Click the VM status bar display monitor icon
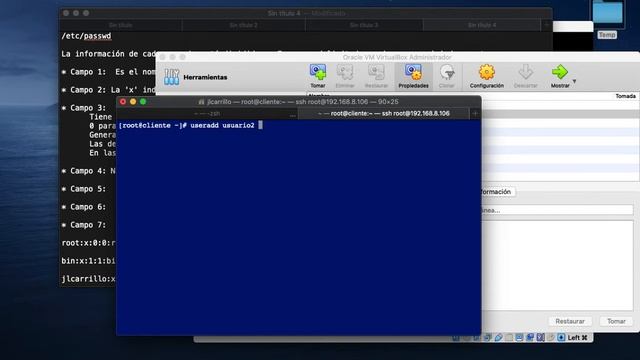This screenshot has height=360, width=640. tap(519, 338)
